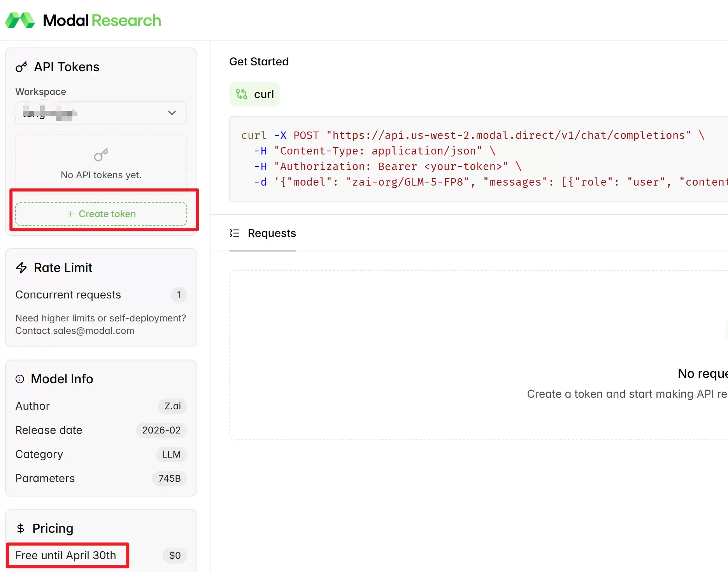
Task: Click the list icon beside Requests
Action: (235, 233)
